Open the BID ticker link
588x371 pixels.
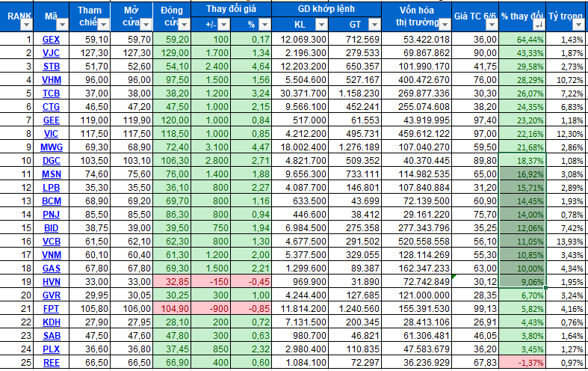(51, 228)
